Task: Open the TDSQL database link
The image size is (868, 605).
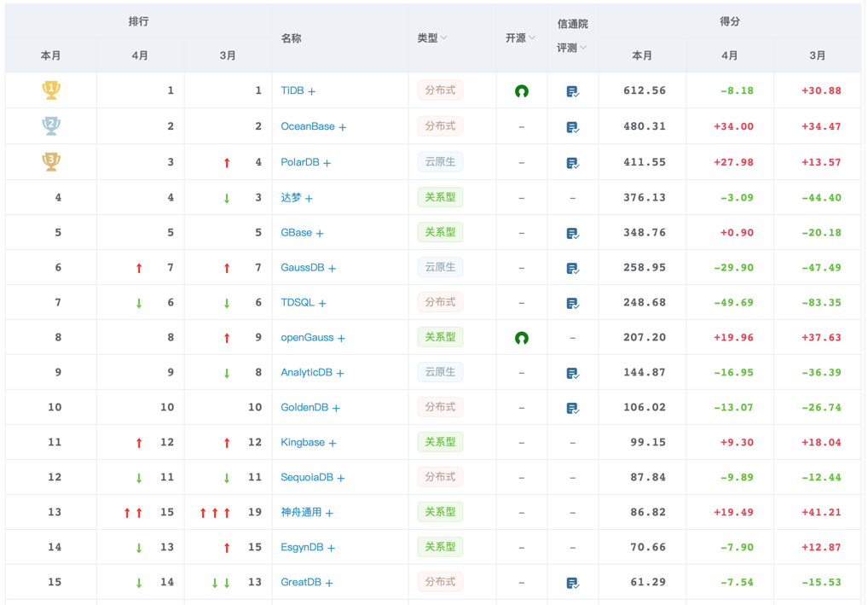Action: pyautogui.click(x=298, y=302)
